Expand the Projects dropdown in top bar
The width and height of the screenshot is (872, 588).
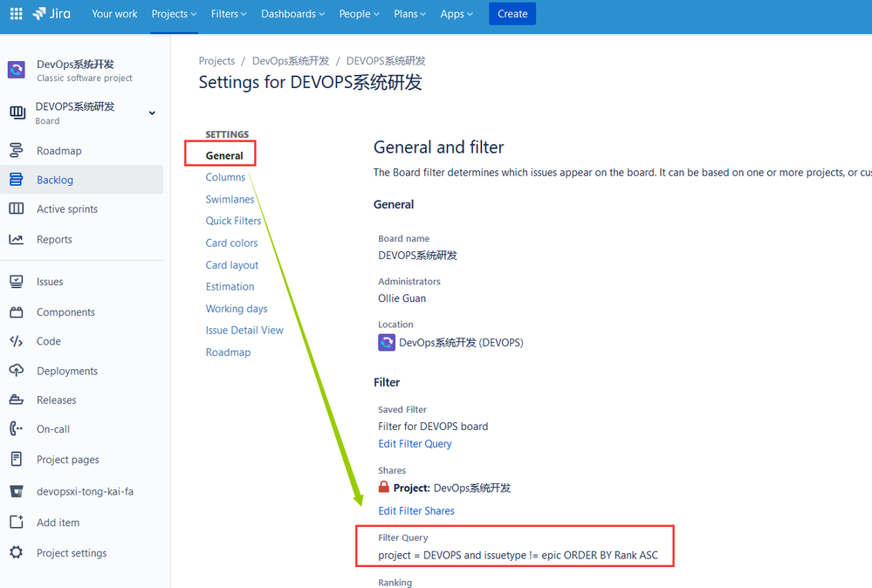coord(174,14)
